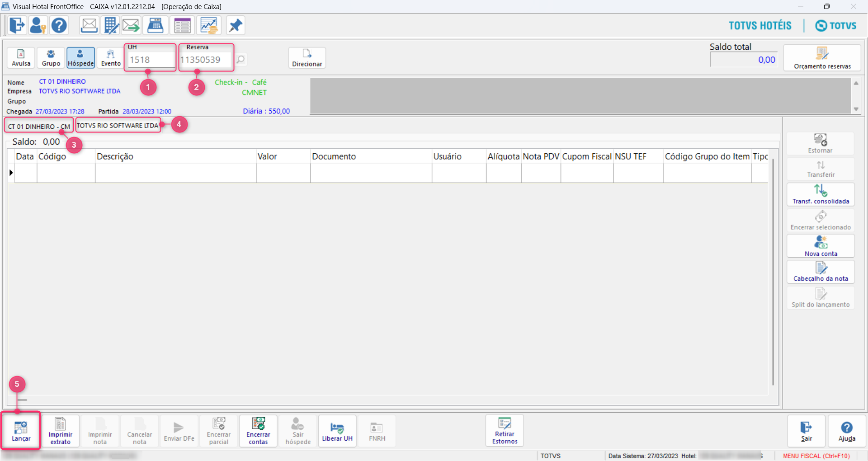Click the Valor column header
The width and height of the screenshot is (868, 461).
click(x=283, y=156)
